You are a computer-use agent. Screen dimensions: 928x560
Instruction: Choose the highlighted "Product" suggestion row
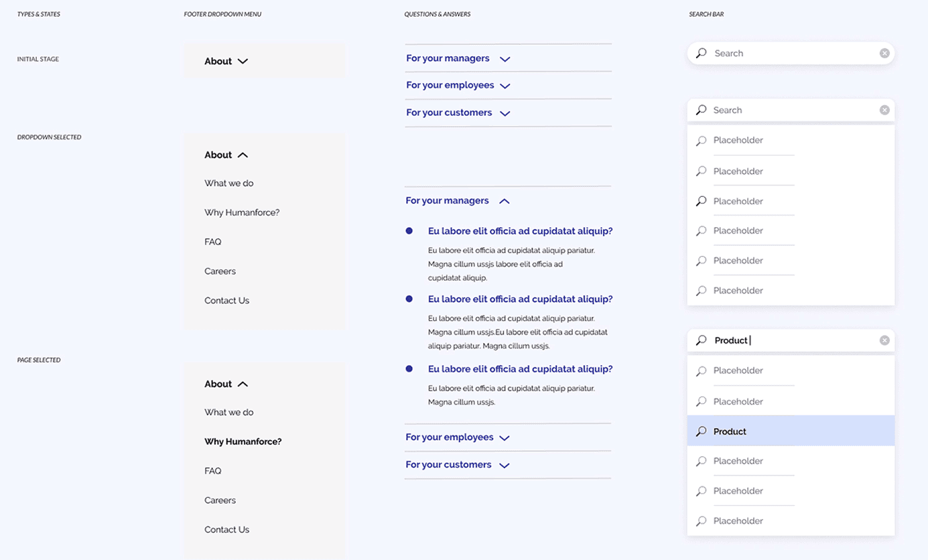pos(791,431)
